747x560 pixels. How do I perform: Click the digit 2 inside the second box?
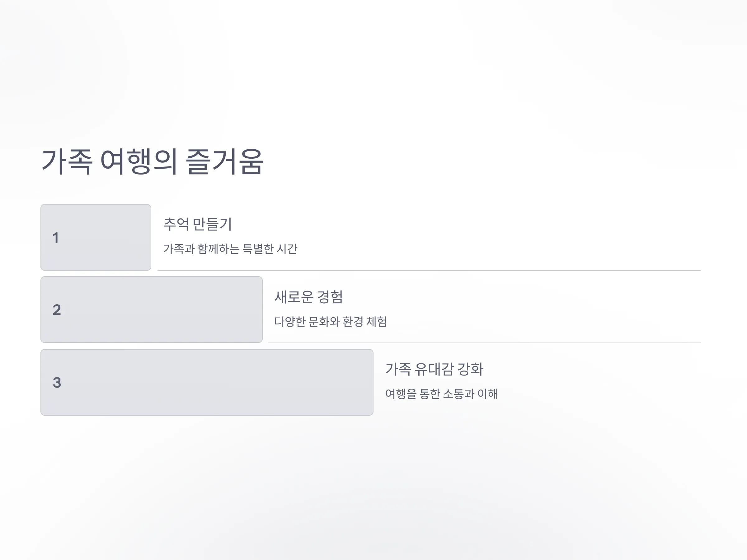[x=57, y=310]
